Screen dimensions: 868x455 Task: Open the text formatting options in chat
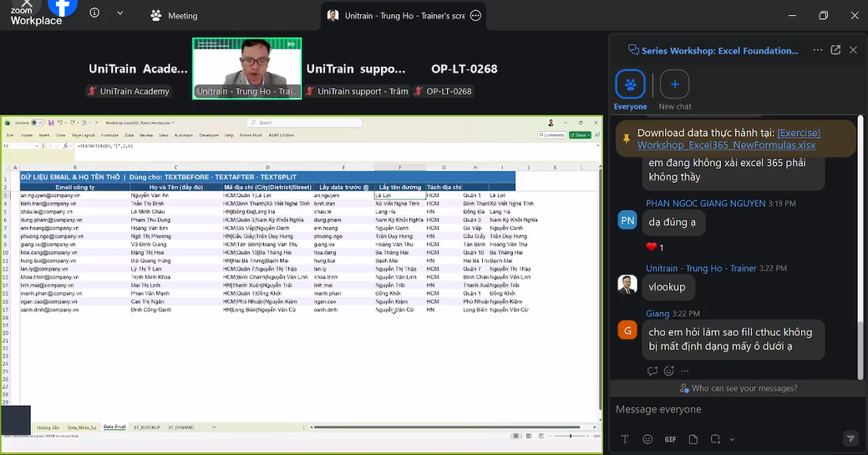click(x=625, y=439)
